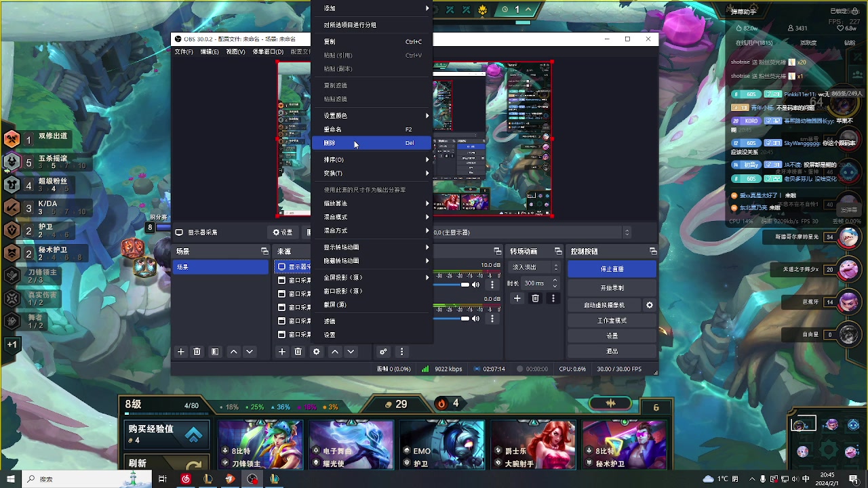Pop out the 控制按钮 dock with its float icon
This screenshot has height=488, width=868.
(653, 251)
